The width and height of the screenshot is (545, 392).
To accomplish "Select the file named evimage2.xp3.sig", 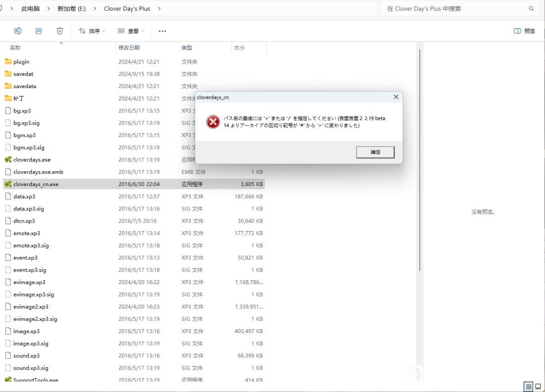I will [x=35, y=319].
